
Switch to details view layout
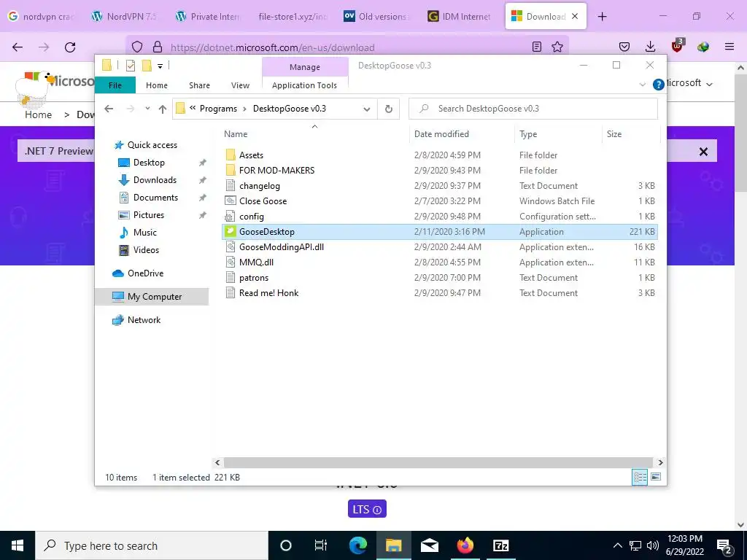[x=640, y=477]
